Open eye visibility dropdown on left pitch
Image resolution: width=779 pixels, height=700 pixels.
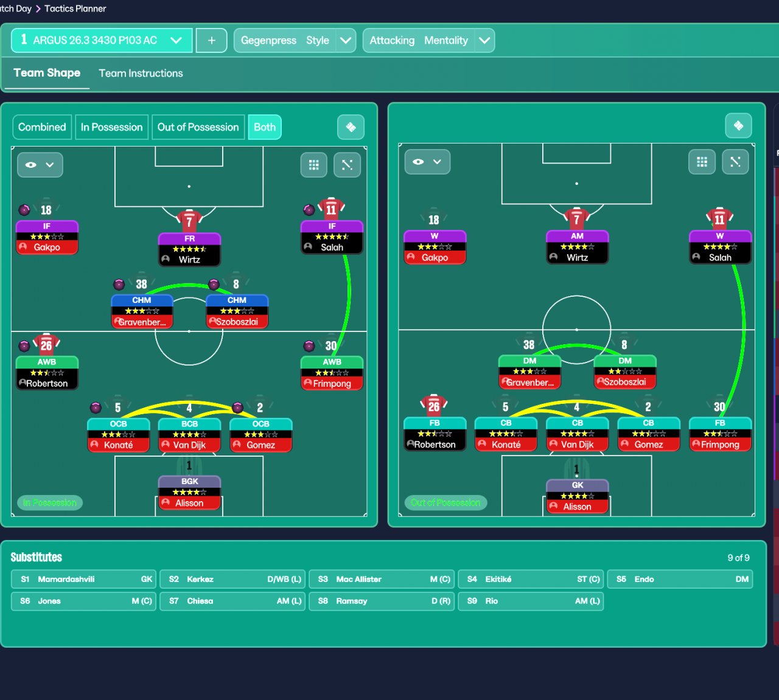click(x=40, y=165)
